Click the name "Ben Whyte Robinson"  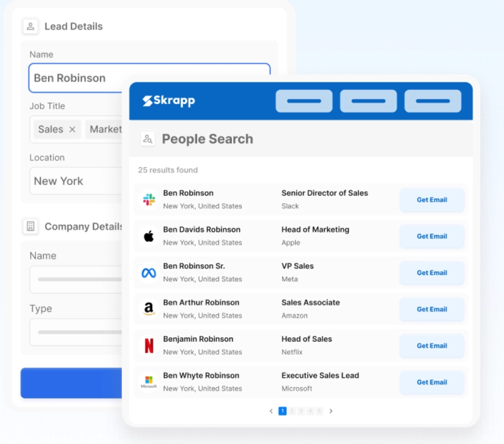tap(201, 375)
